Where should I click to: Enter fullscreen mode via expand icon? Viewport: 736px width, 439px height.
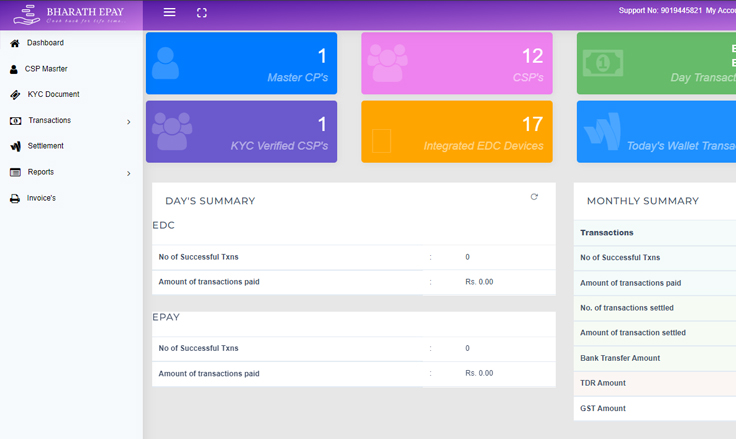[202, 13]
